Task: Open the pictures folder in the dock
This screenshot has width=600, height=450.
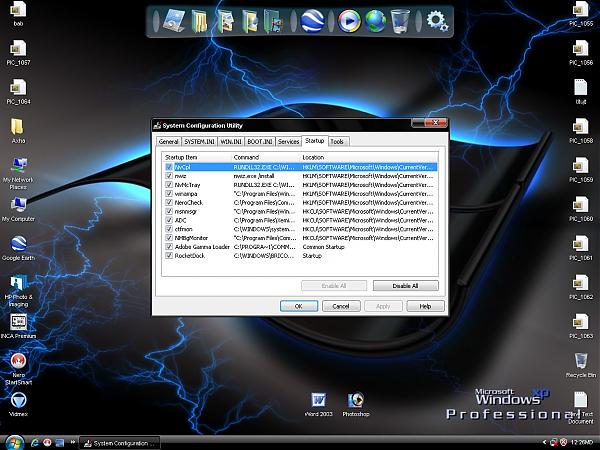Action: 225,21
